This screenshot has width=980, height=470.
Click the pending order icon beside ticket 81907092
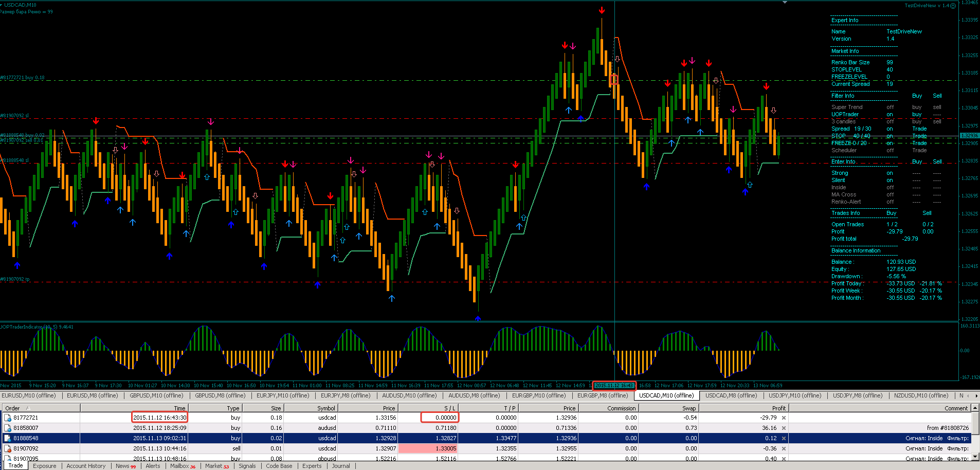(x=8, y=448)
